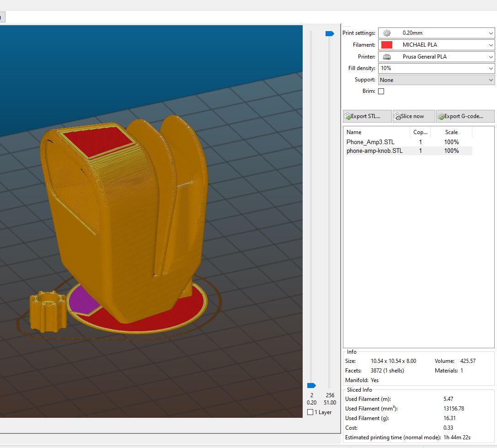Enable the Brim checkbox
This screenshot has height=448, width=497.
(381, 92)
